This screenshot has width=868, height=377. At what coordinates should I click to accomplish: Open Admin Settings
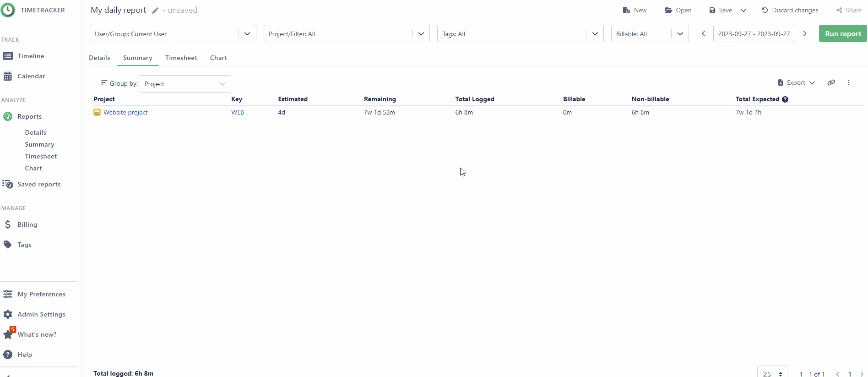[x=41, y=314]
